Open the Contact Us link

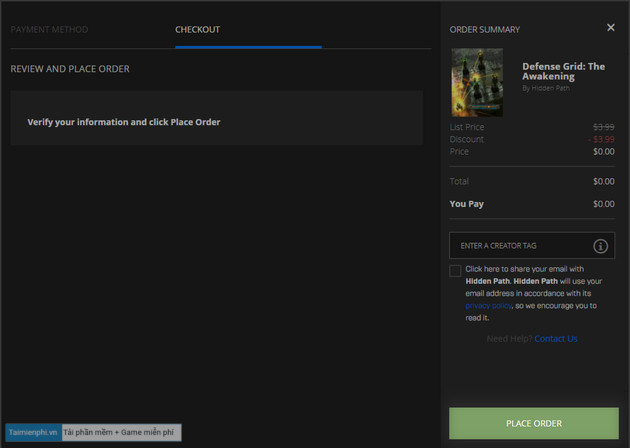556,338
